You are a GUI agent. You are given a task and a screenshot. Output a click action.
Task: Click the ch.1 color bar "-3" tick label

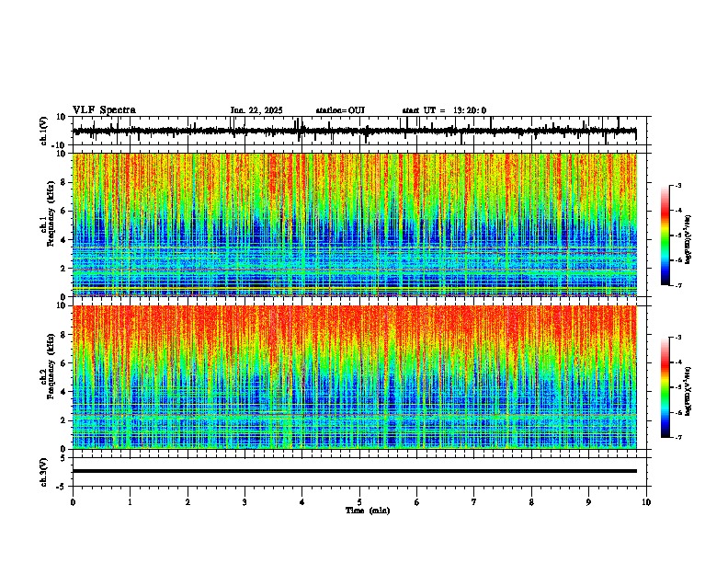coord(677,185)
